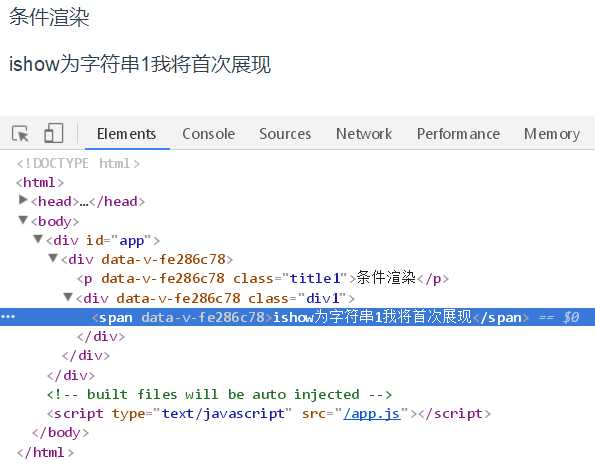Open the /app.js script link
Screen dimensions: 595x467
point(372,414)
